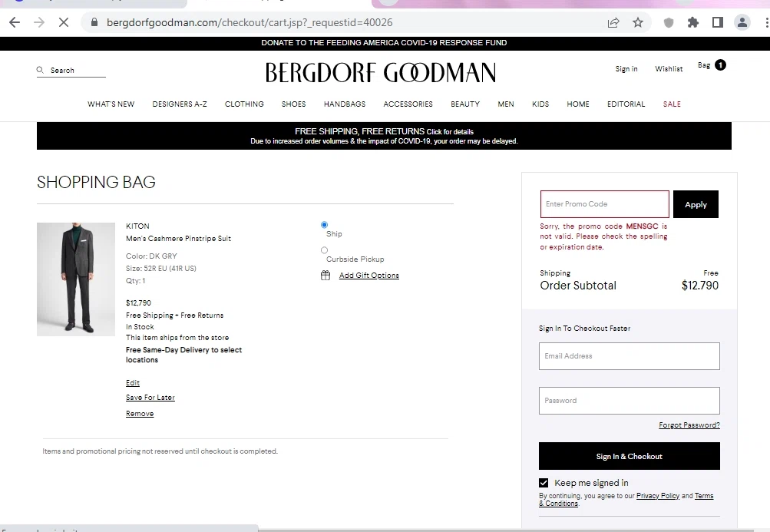Click the Size: 52R EU text
The height and width of the screenshot is (532, 770).
161,269
